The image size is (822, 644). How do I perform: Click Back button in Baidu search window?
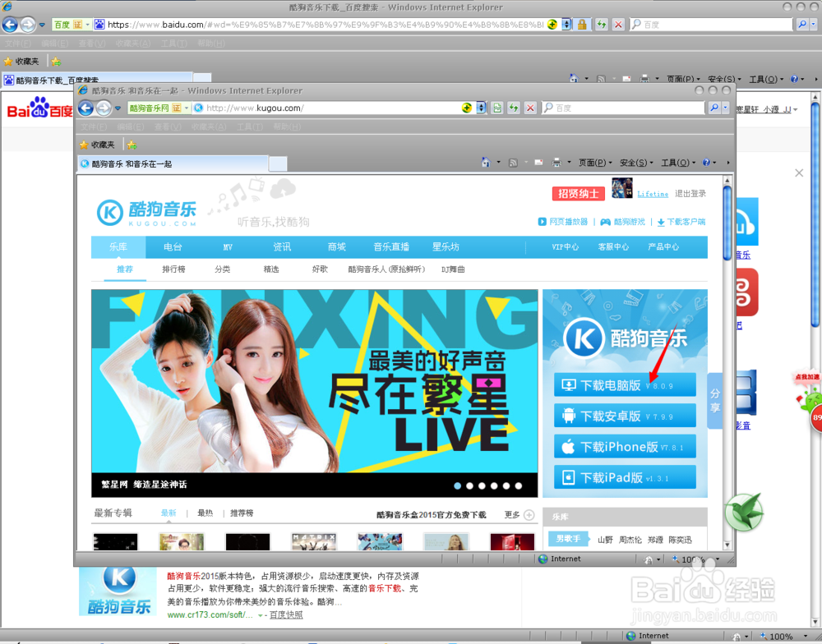tap(10, 24)
